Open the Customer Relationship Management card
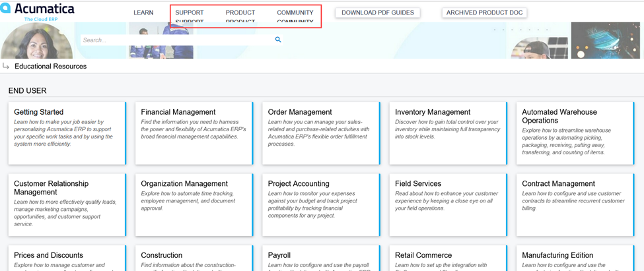 click(x=67, y=205)
